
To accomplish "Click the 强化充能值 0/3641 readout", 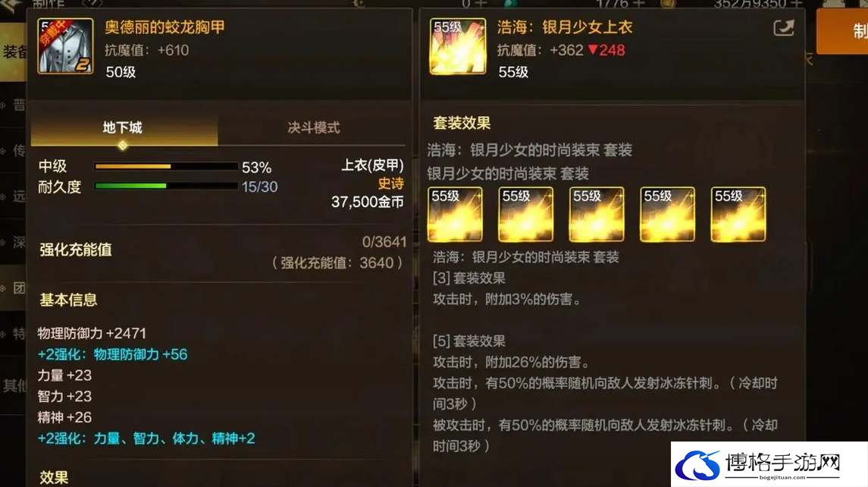I will (x=384, y=242).
